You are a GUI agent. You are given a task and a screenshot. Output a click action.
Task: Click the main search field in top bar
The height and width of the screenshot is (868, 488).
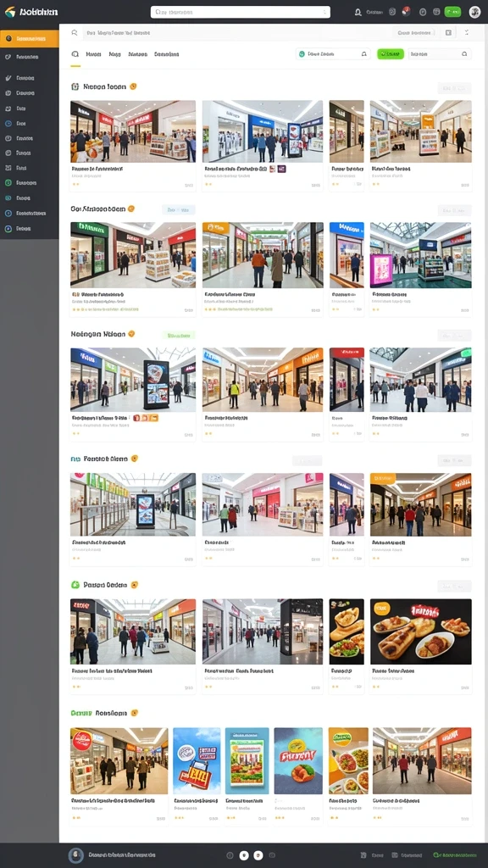[241, 12]
